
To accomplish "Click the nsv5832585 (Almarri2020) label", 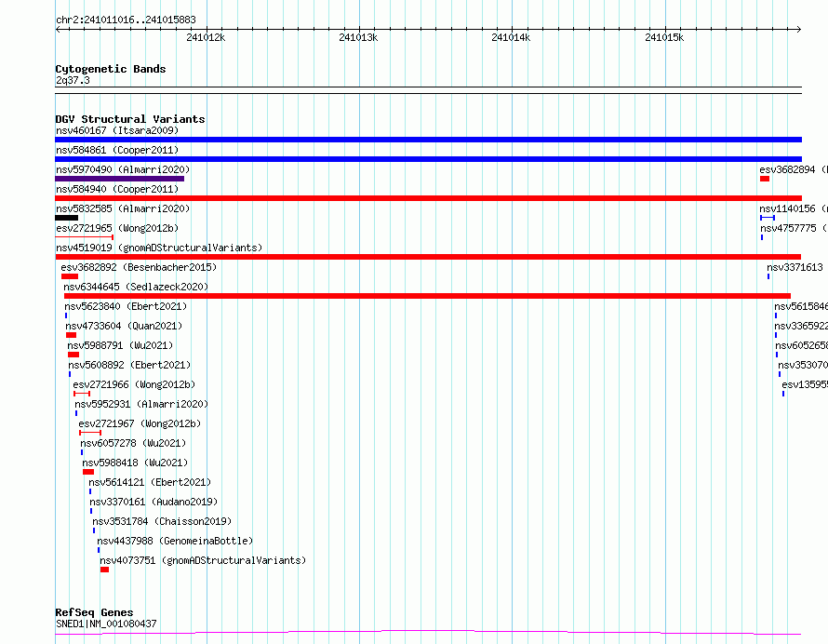I will (x=123, y=208).
